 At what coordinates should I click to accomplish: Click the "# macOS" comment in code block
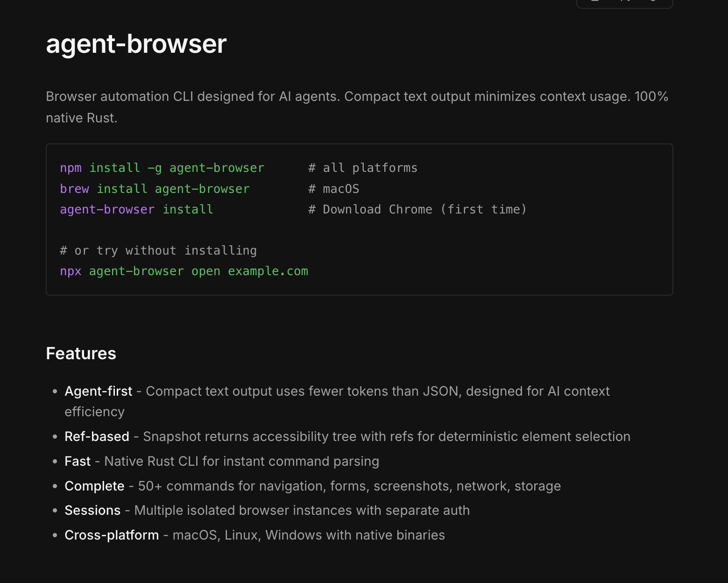[x=333, y=189]
